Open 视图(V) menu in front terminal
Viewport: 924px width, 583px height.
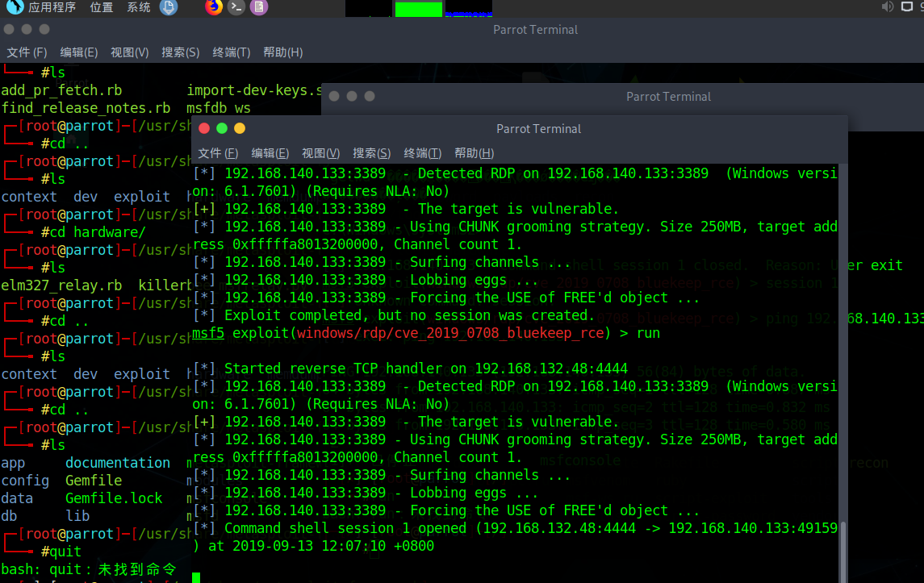point(320,153)
